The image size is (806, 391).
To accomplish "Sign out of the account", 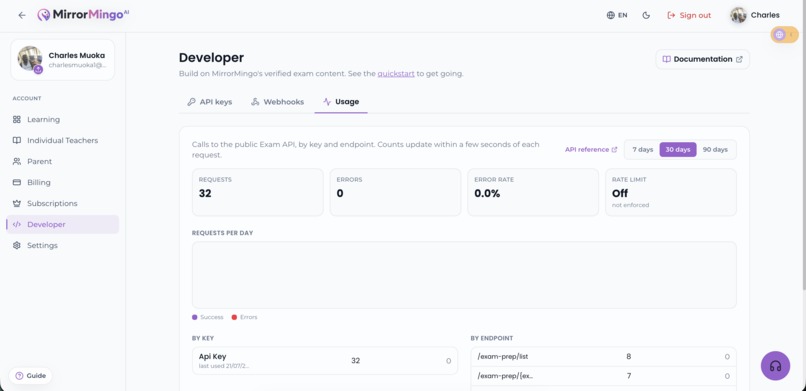I will [689, 15].
